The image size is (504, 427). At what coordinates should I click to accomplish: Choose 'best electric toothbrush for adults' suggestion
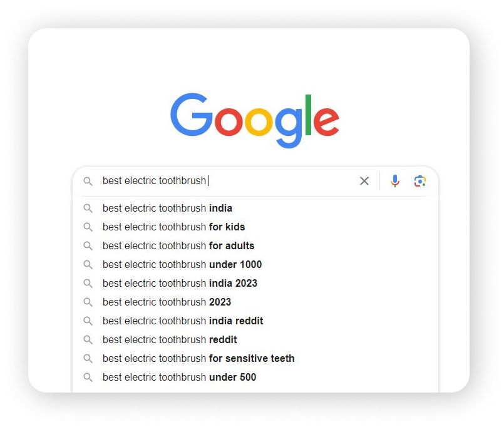[255, 246]
